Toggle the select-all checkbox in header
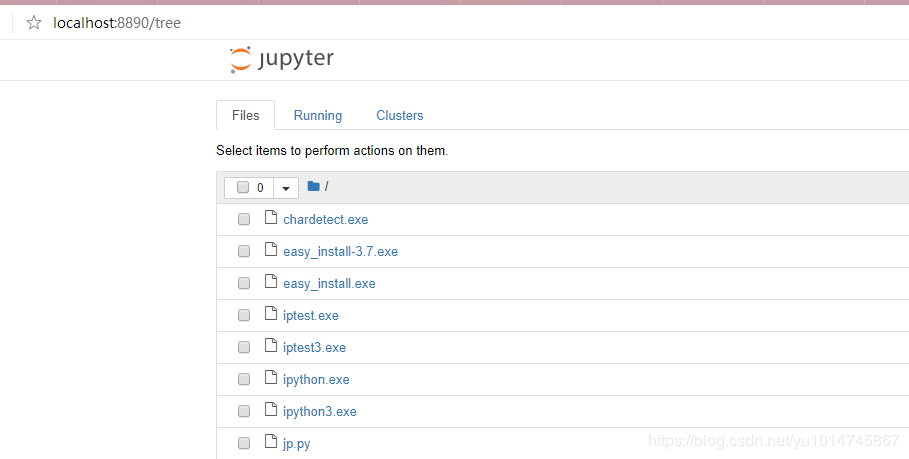Image resolution: width=909 pixels, height=459 pixels. click(243, 187)
